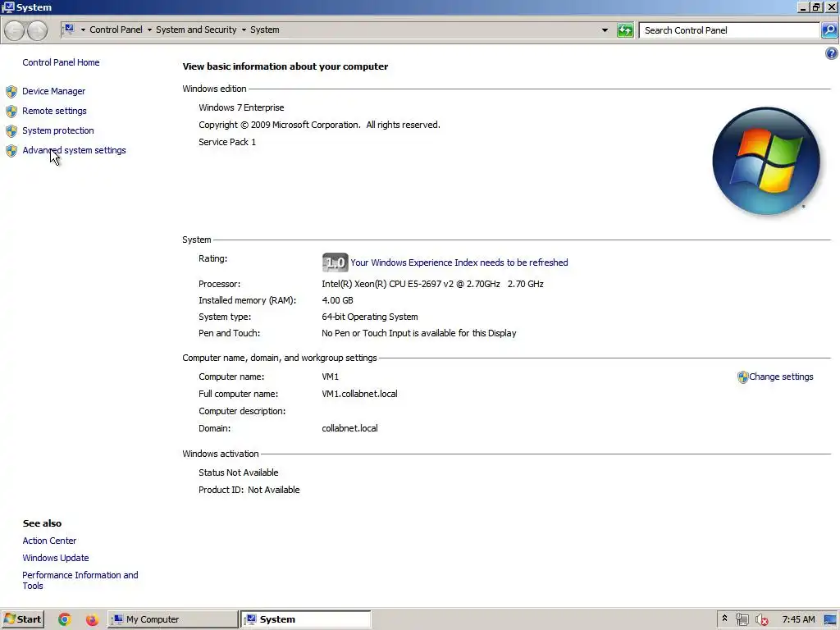Launch Firefox from taskbar
Viewport: 840px width, 630px height.
[x=92, y=619]
